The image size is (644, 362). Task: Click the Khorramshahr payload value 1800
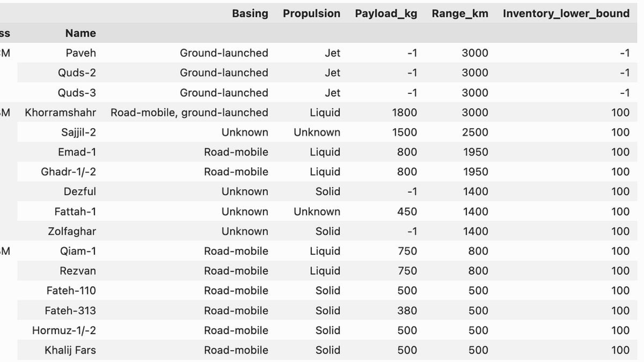click(404, 113)
